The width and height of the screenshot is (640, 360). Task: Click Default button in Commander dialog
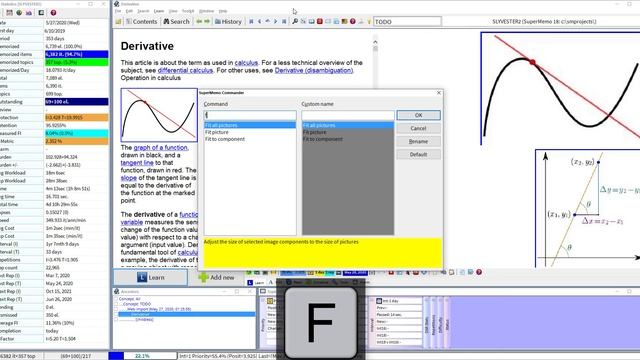tap(418, 154)
